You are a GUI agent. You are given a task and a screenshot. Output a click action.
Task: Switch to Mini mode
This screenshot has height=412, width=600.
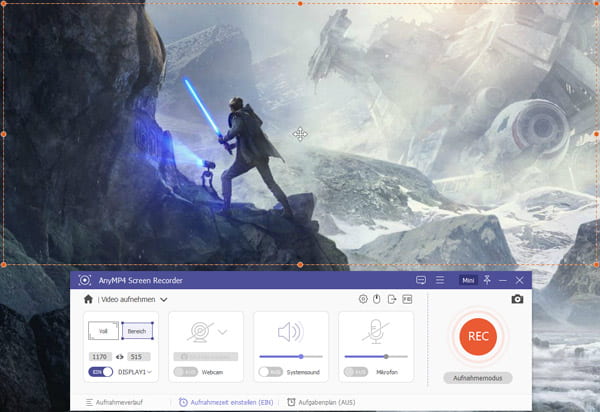tap(468, 280)
